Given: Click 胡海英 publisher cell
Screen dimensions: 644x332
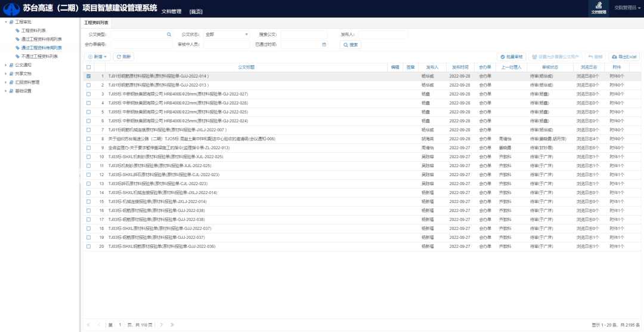Looking at the screenshot, I should (x=428, y=139).
